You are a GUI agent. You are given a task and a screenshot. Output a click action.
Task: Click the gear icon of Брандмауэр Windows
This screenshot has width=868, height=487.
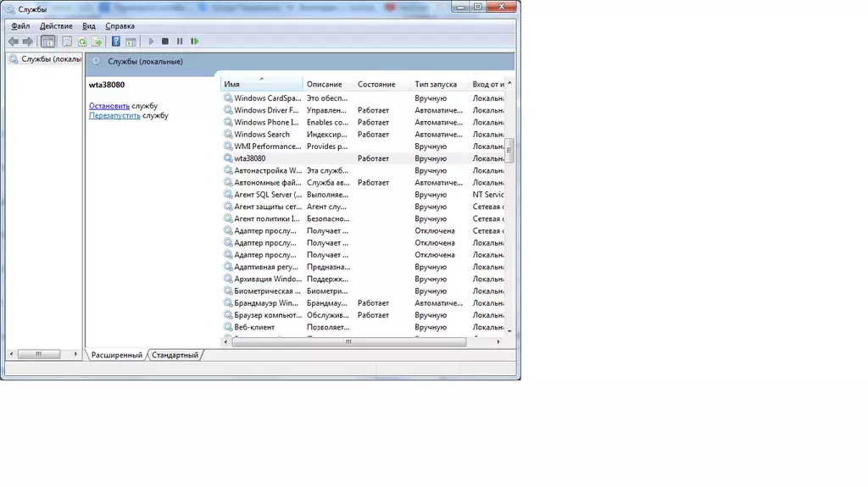227,303
